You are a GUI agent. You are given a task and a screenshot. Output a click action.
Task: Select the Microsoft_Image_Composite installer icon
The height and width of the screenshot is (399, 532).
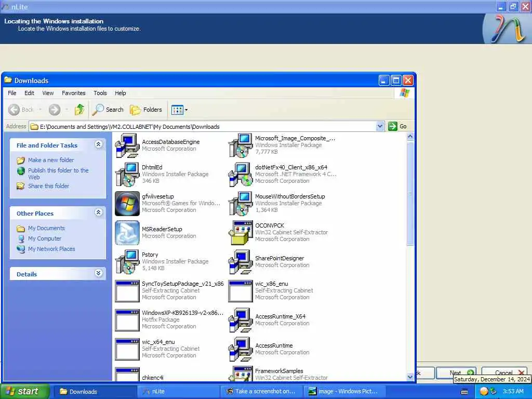pos(240,145)
